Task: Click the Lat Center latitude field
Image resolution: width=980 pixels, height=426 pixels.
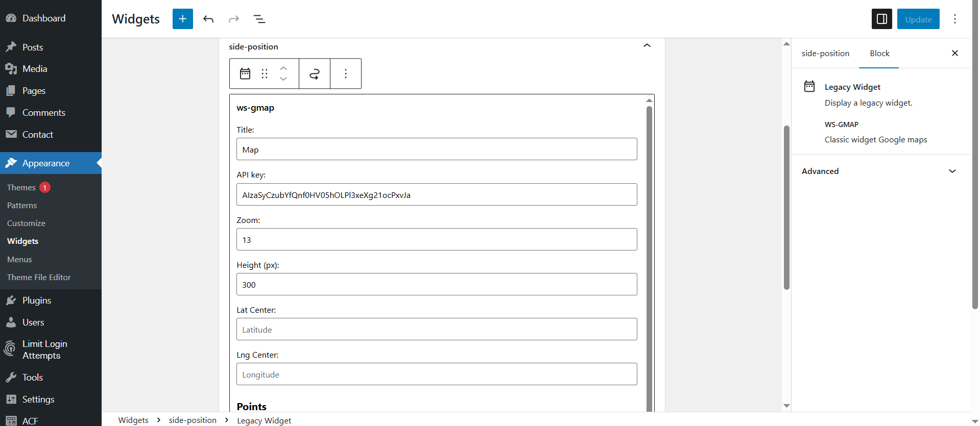Action: pos(437,330)
